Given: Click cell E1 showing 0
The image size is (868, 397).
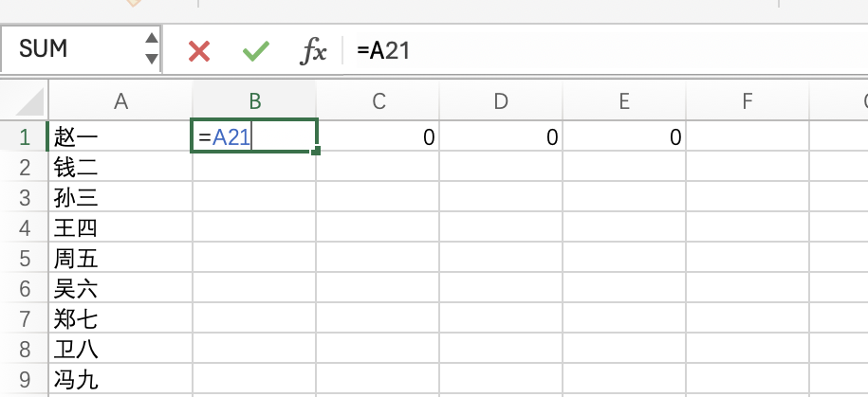Looking at the screenshot, I should pyautogui.click(x=624, y=137).
